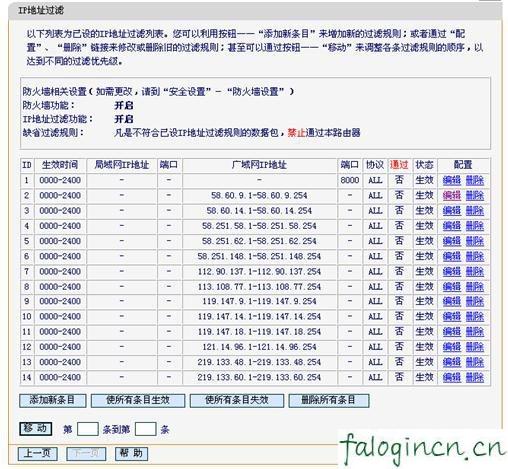This screenshot has width=508, height=469.
Task: Edit rule 10 for 119.147.14.1 range
Action: tap(452, 316)
